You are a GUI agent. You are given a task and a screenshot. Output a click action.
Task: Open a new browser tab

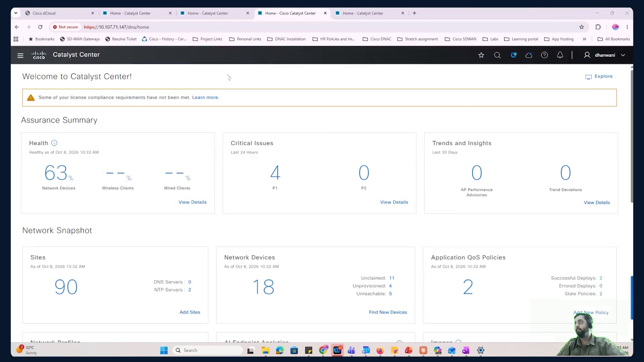point(415,13)
